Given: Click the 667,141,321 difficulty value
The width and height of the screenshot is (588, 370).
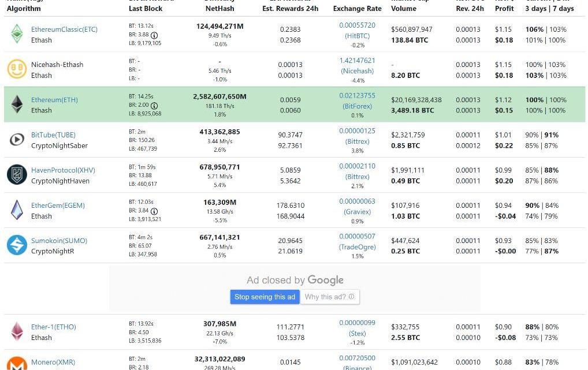Looking at the screenshot, I should click(x=219, y=237).
